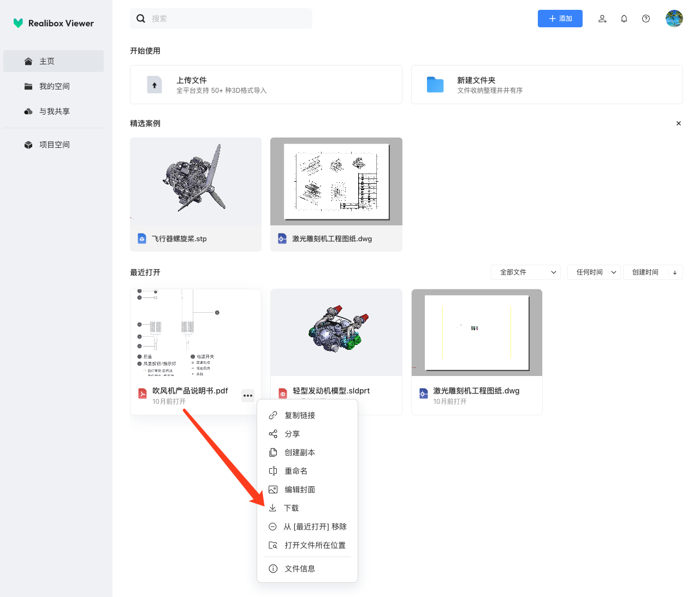
Task: Open 与我共享 in the sidebar
Action: pyautogui.click(x=54, y=111)
